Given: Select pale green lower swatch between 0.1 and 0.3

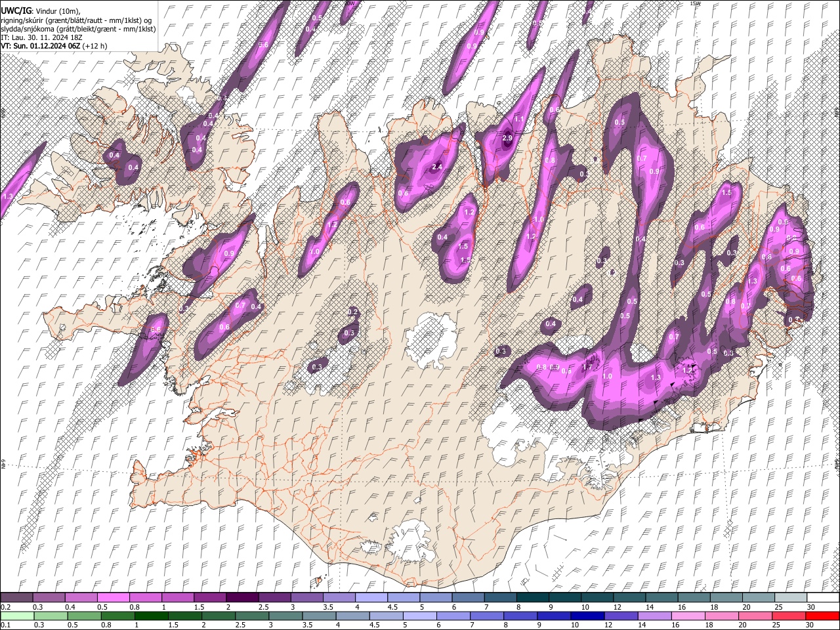Looking at the screenshot, I should 16,616.
